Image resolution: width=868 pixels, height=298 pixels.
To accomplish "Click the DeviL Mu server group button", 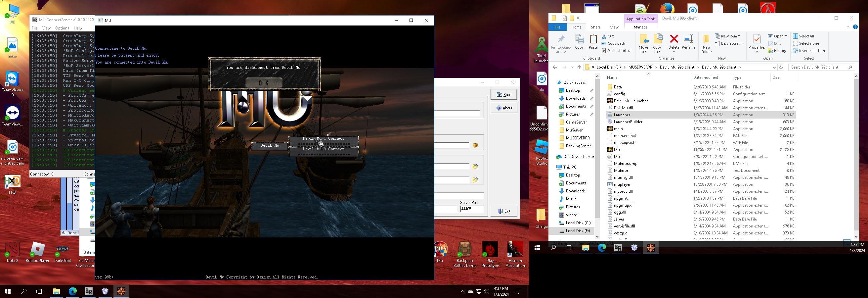I will (x=270, y=146).
